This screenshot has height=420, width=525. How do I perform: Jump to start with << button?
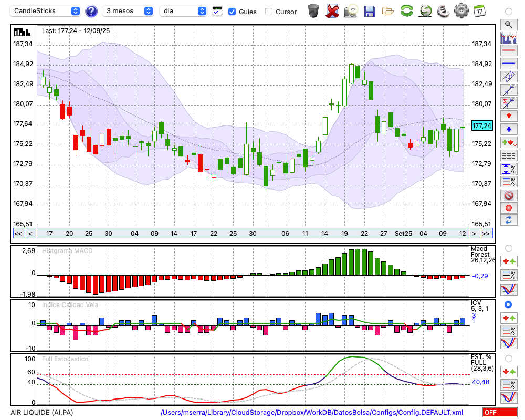coord(18,234)
